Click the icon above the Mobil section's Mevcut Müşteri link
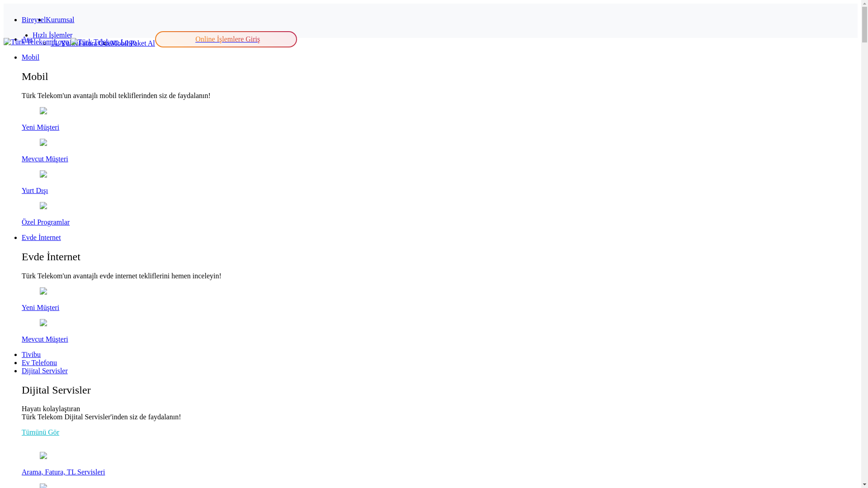 [x=43, y=143]
